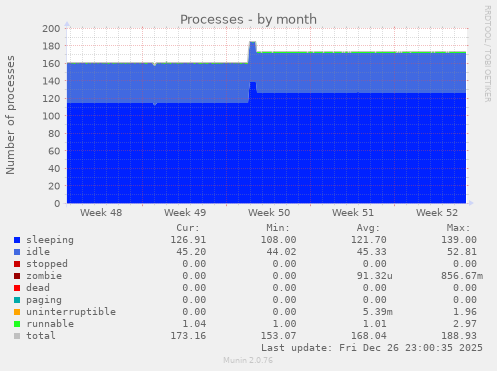
Task: Select the 'total' legend label
Action: click(41, 336)
